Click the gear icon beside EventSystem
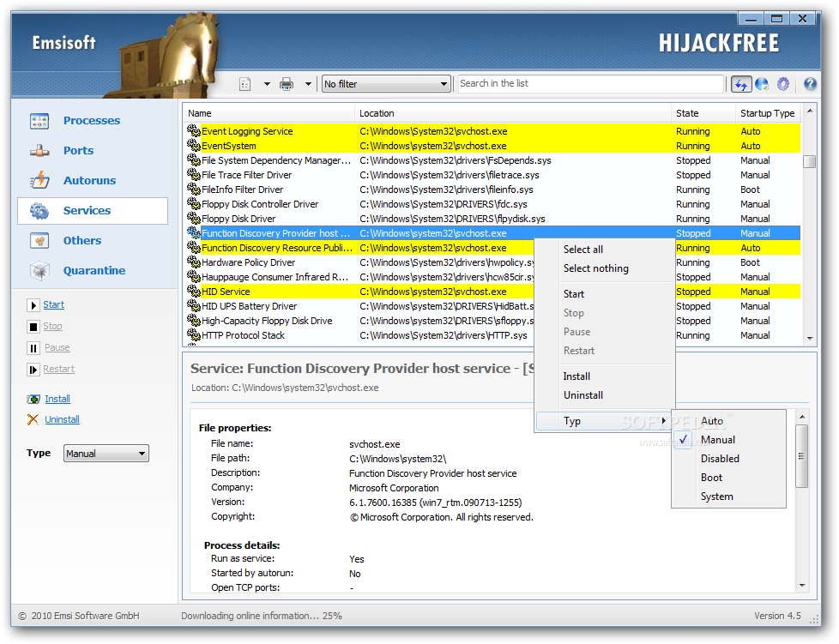 [x=194, y=145]
